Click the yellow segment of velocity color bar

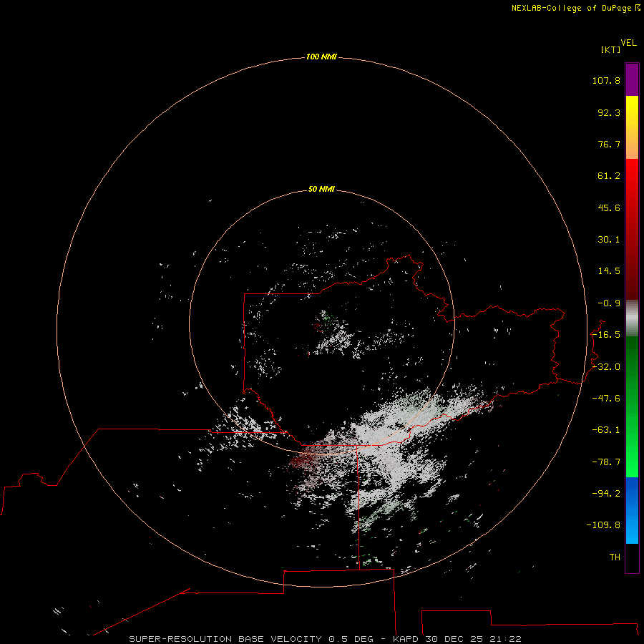tap(632, 127)
